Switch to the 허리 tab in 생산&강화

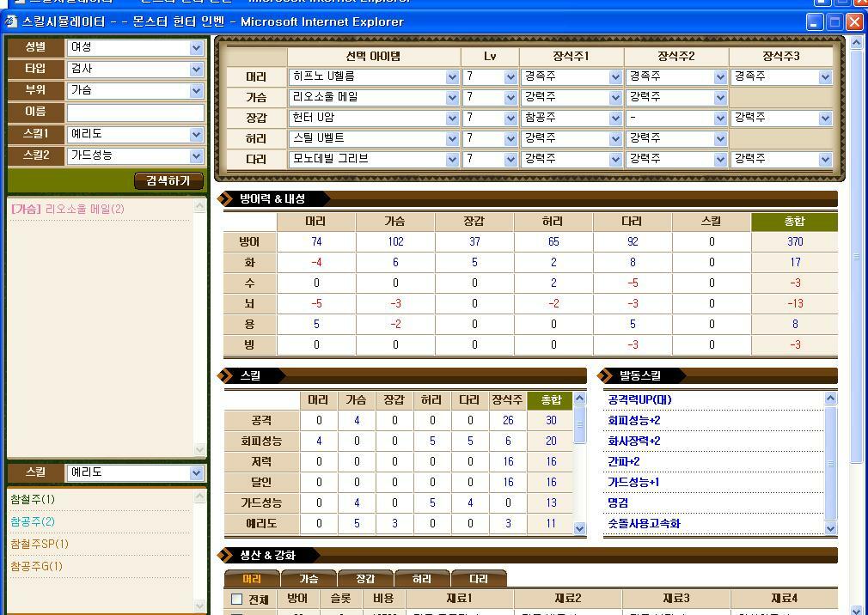pyautogui.click(x=420, y=578)
